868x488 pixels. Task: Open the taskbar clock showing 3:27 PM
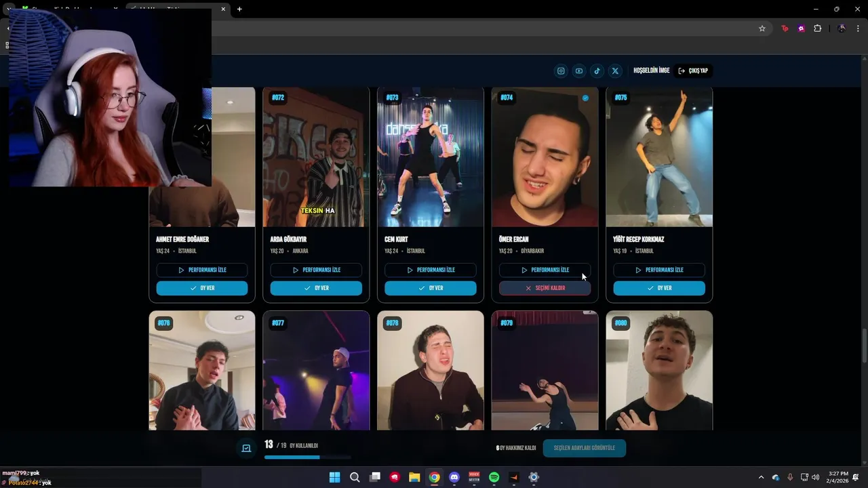click(838, 477)
